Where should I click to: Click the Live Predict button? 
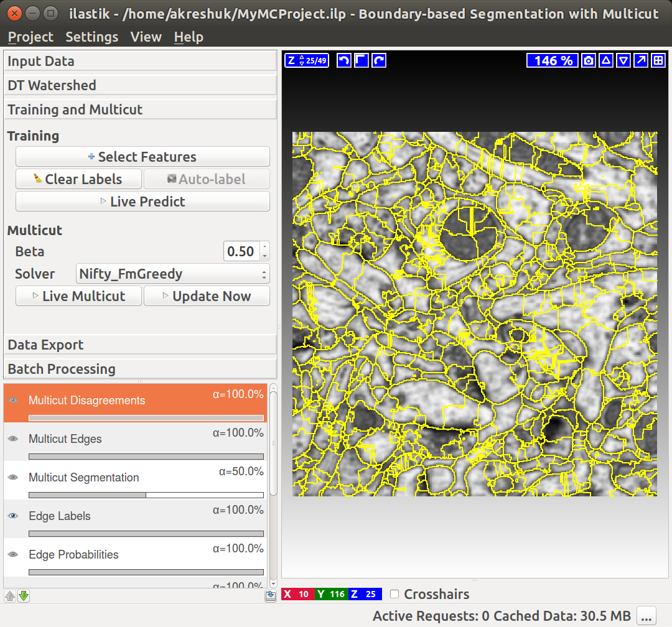pos(142,202)
